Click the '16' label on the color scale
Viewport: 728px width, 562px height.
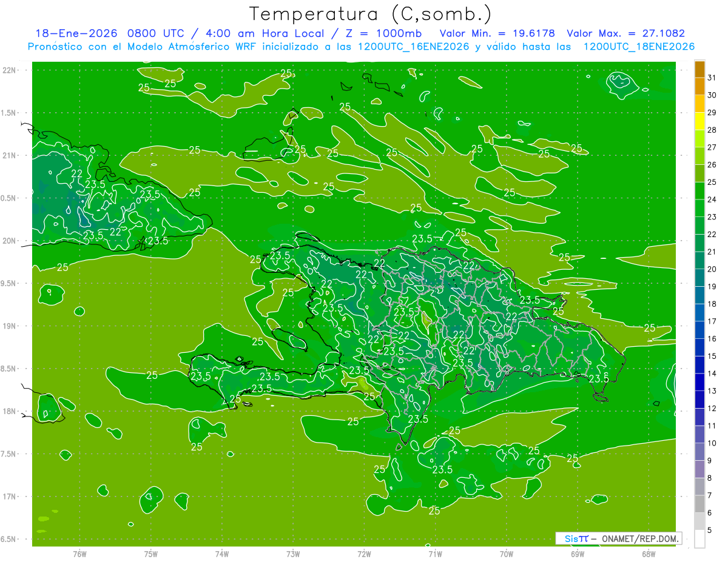[x=712, y=339]
